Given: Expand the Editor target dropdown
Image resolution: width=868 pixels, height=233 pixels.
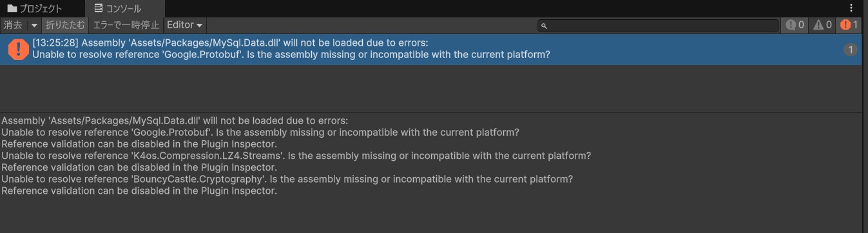Looking at the screenshot, I should tap(185, 25).
